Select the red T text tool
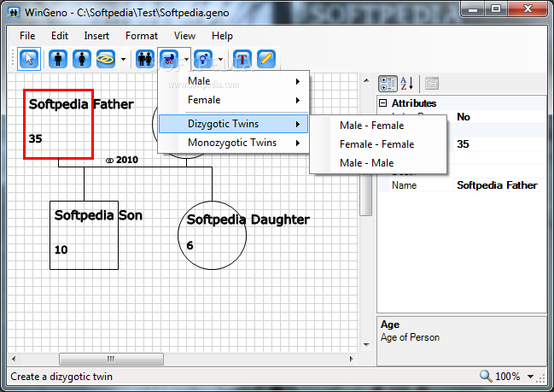 tap(242, 59)
